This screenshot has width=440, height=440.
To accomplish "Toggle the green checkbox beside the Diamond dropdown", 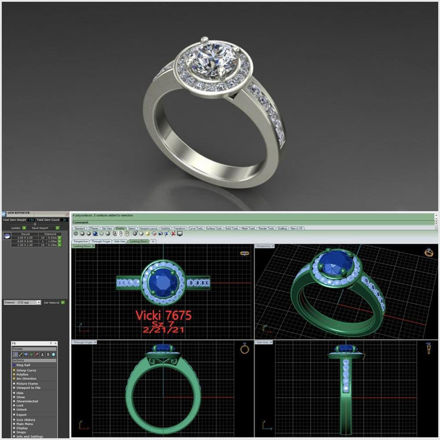I will (x=63, y=302).
